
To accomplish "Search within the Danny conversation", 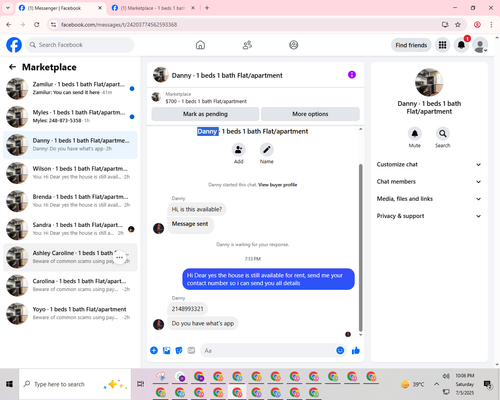I will (x=443, y=134).
